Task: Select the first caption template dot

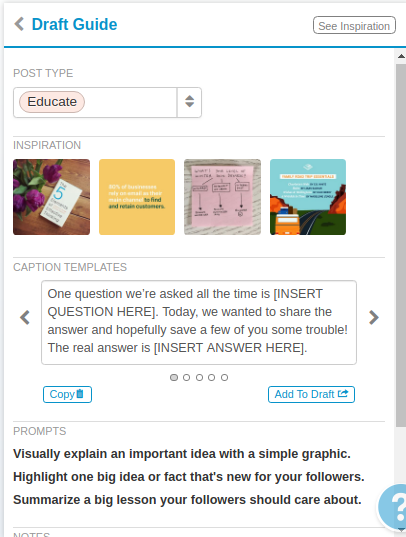Action: click(174, 377)
